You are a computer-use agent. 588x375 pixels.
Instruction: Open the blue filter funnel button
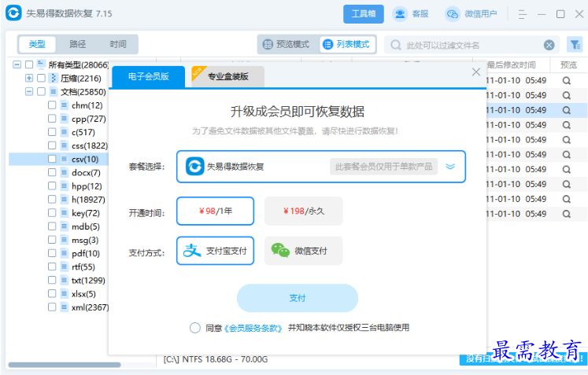pos(575,45)
